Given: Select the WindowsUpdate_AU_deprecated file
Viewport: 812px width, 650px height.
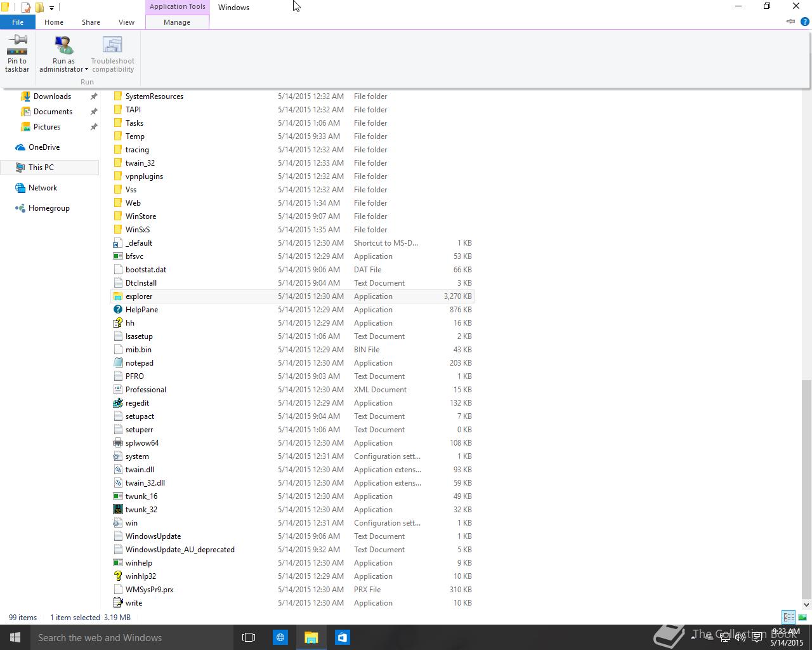Looking at the screenshot, I should pyautogui.click(x=292, y=550).
